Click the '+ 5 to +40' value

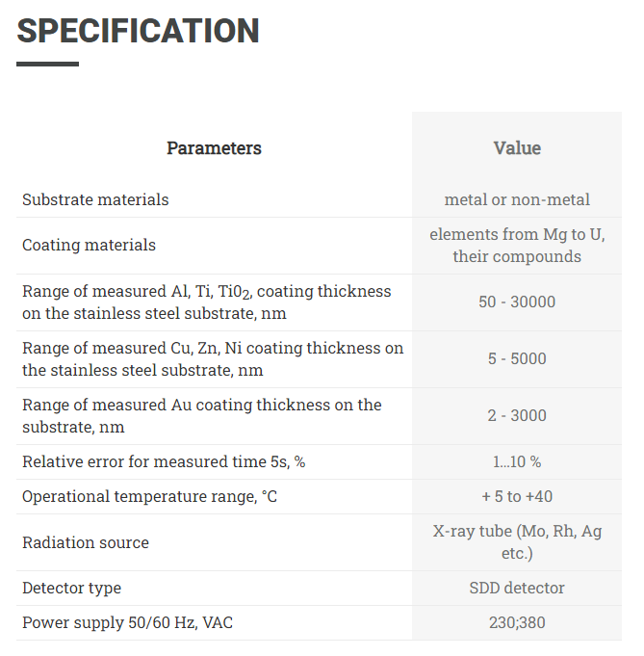tap(517, 497)
